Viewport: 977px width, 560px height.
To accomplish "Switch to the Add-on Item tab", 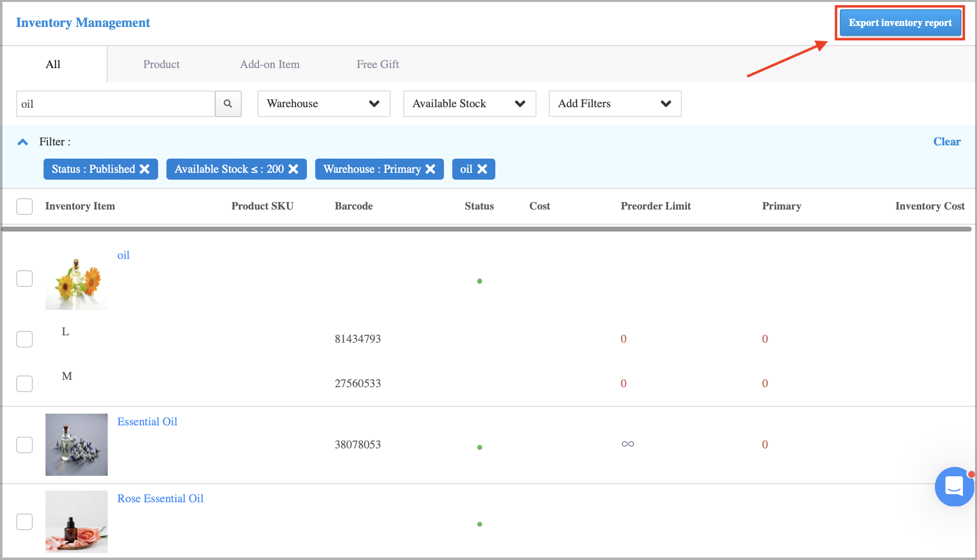I will 270,64.
